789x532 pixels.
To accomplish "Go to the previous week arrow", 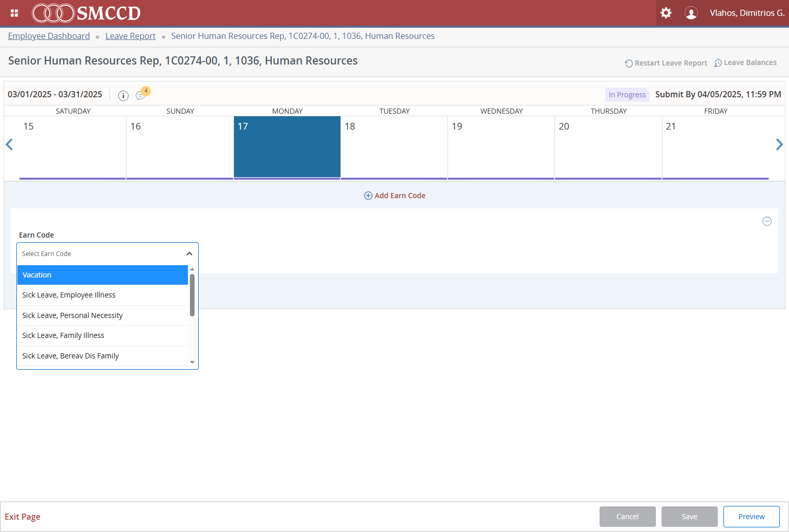I will pos(9,144).
